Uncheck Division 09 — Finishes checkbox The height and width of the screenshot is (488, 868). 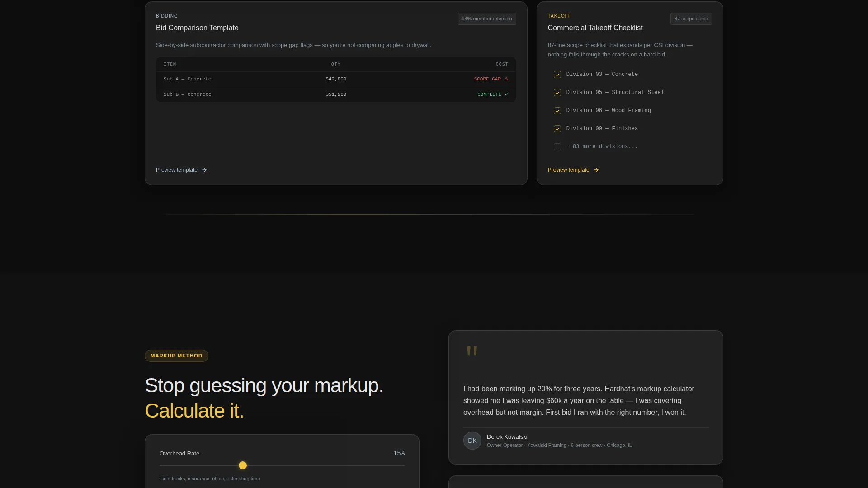point(557,129)
